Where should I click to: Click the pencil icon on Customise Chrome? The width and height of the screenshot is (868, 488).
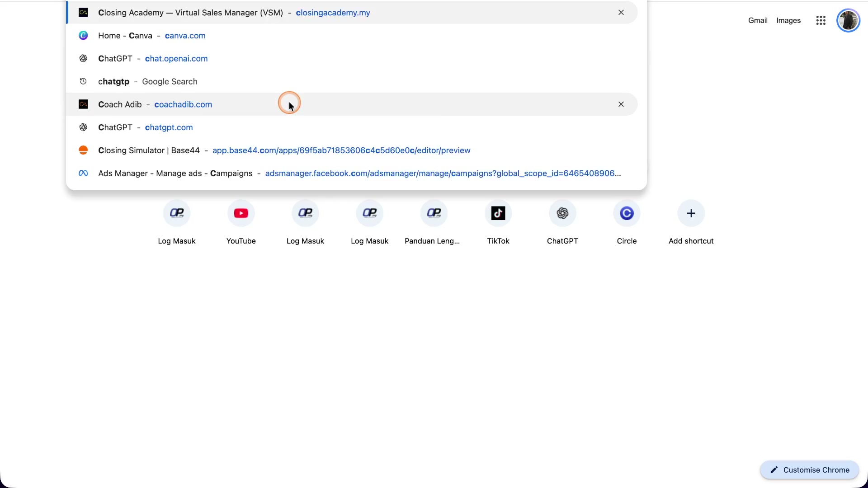click(774, 470)
